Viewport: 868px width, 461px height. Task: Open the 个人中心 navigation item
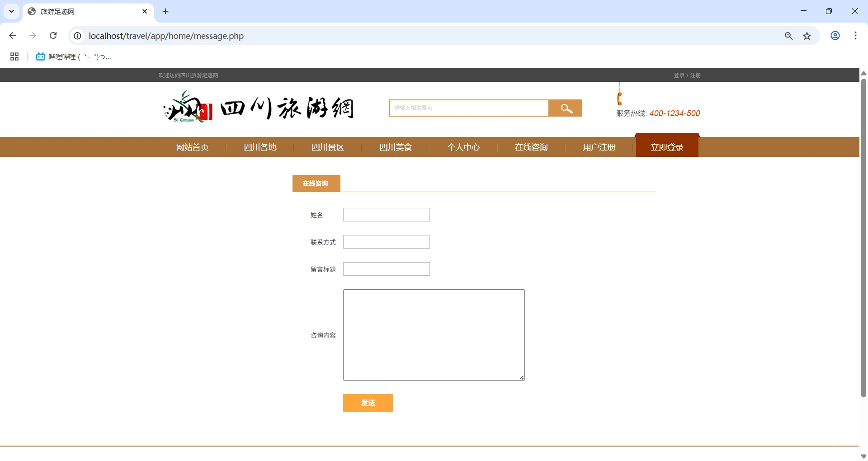pos(463,147)
